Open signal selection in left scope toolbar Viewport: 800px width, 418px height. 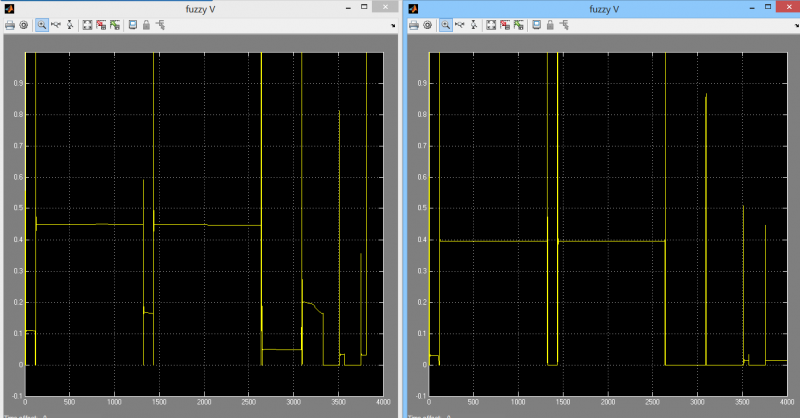pyautogui.click(x=160, y=25)
